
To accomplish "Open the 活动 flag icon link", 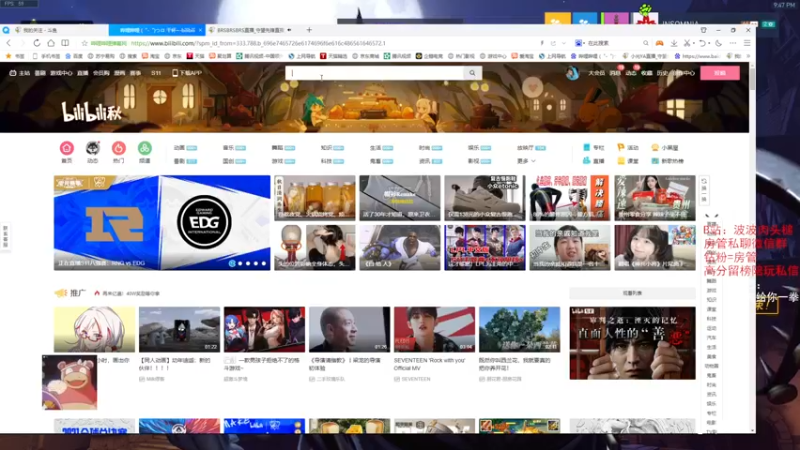I will click(x=628, y=147).
